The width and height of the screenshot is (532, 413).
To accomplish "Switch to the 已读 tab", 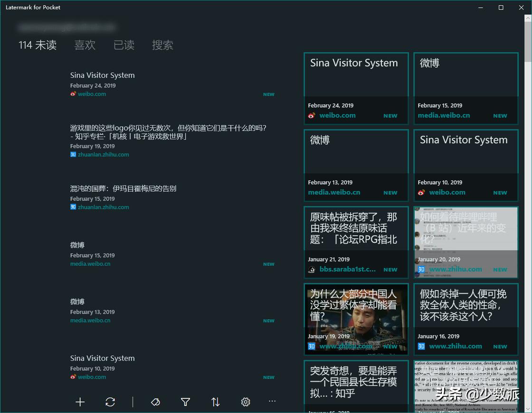I will point(123,45).
